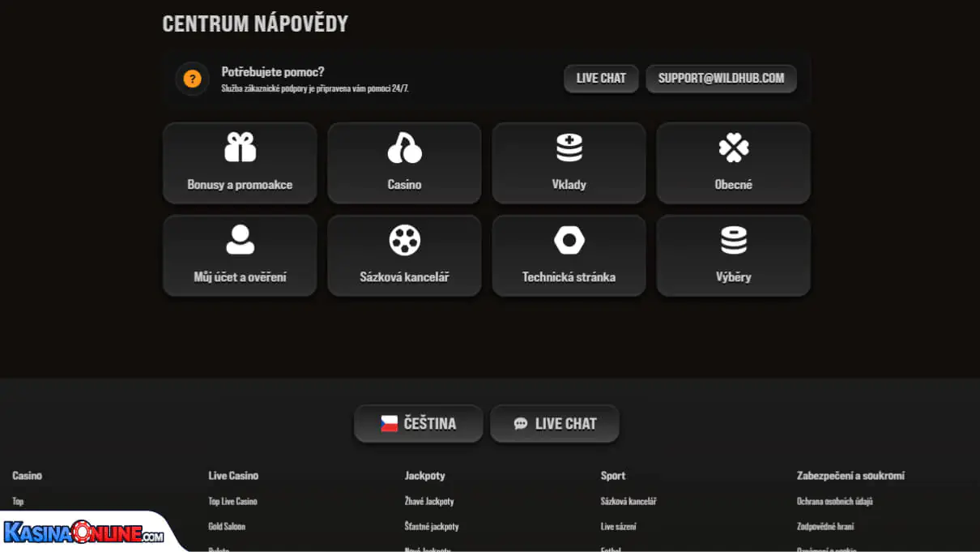Click the SUPPORT@WILDHUB.COM email button

point(721,79)
